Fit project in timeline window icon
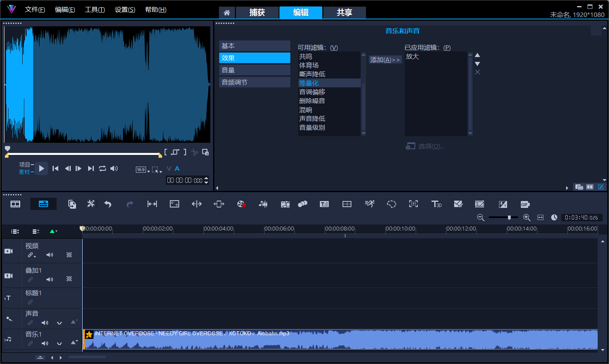Viewport: 609px width, 364px height. [540, 218]
